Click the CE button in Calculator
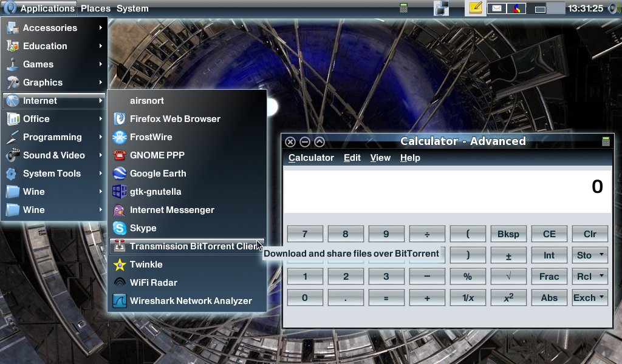Viewport: 622px width, 364px height. pyautogui.click(x=549, y=234)
